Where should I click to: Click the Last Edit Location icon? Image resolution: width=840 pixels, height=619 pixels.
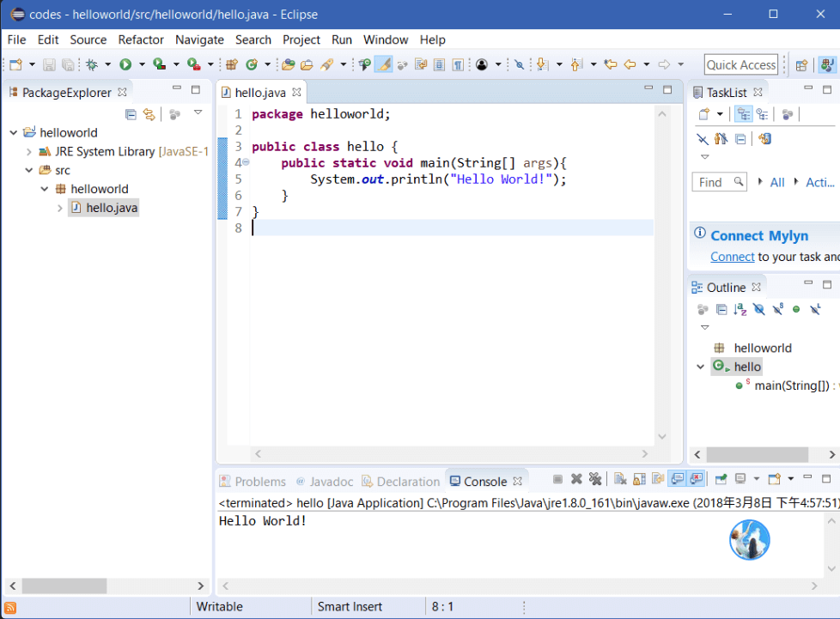click(x=610, y=64)
